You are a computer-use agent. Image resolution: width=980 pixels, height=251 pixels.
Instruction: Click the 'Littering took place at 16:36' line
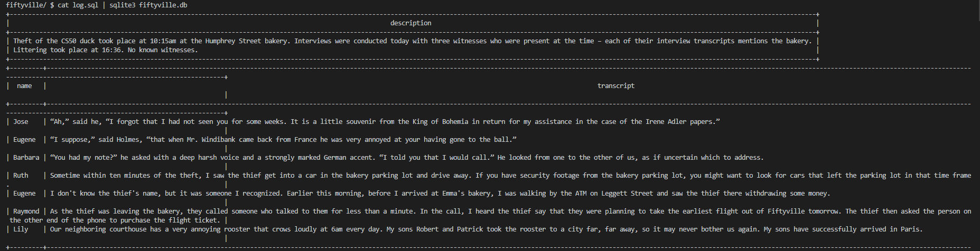(105, 50)
